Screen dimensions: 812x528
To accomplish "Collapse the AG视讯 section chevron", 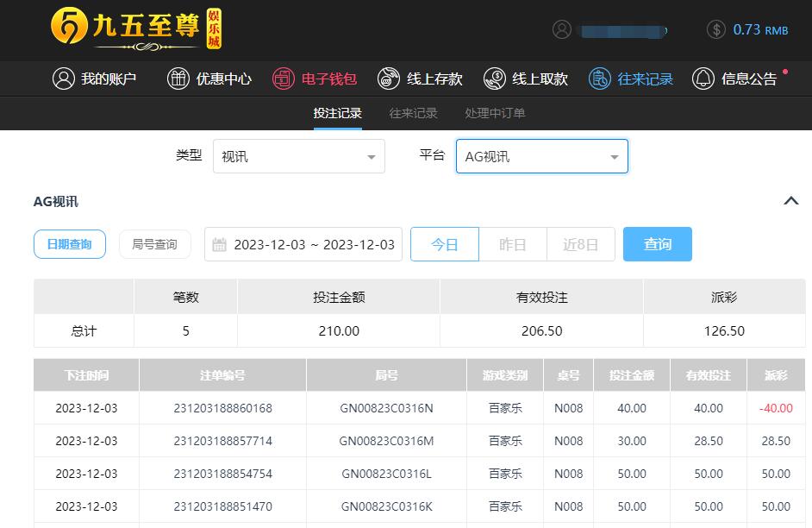I will tap(790, 201).
